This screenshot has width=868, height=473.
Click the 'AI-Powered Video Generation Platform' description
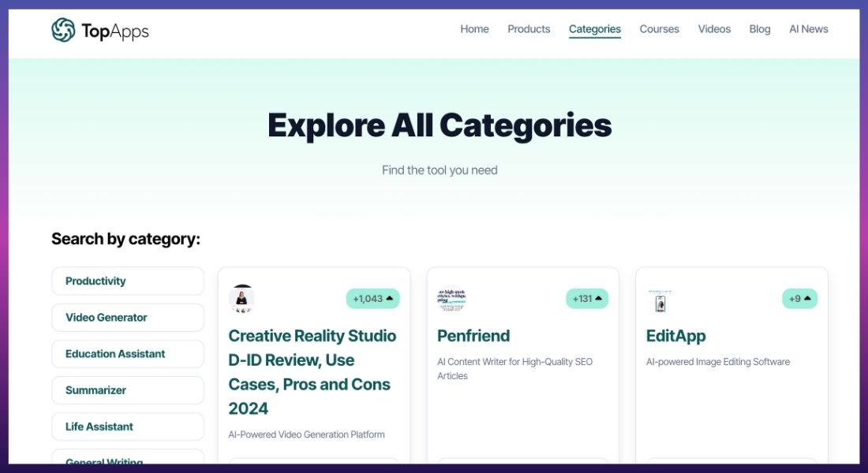coord(306,435)
